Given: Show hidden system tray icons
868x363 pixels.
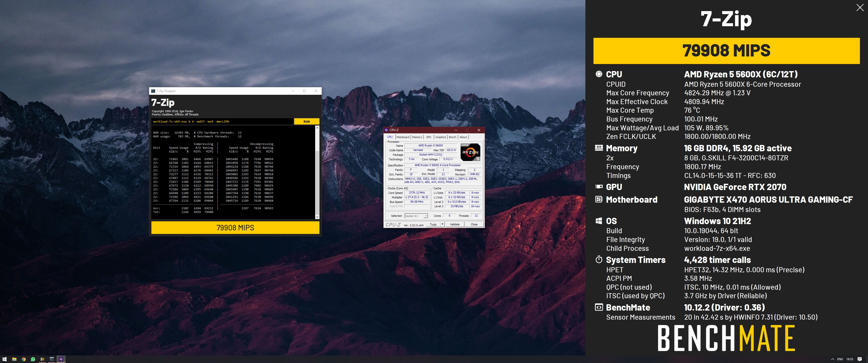Looking at the screenshot, I should pos(833,359).
